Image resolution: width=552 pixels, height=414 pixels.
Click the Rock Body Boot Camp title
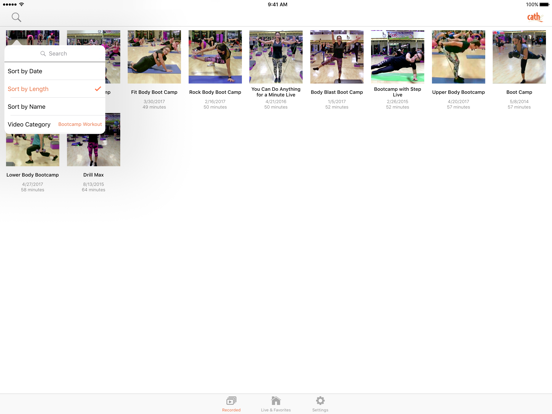215,92
